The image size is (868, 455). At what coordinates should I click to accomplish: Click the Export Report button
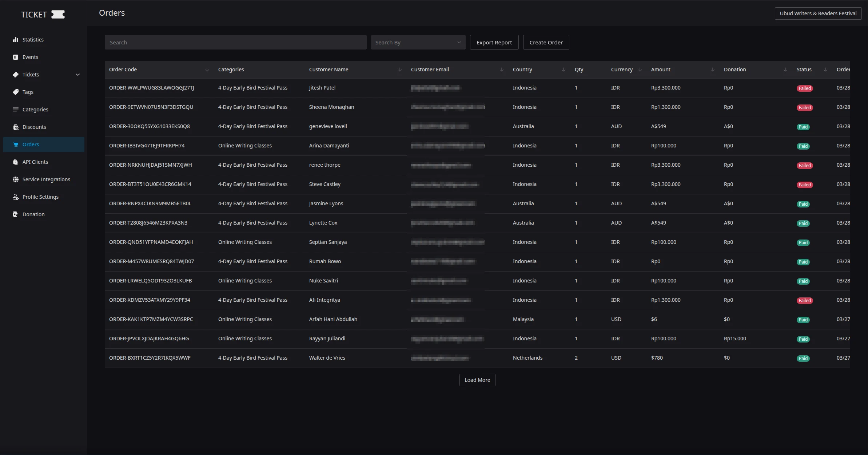(494, 43)
